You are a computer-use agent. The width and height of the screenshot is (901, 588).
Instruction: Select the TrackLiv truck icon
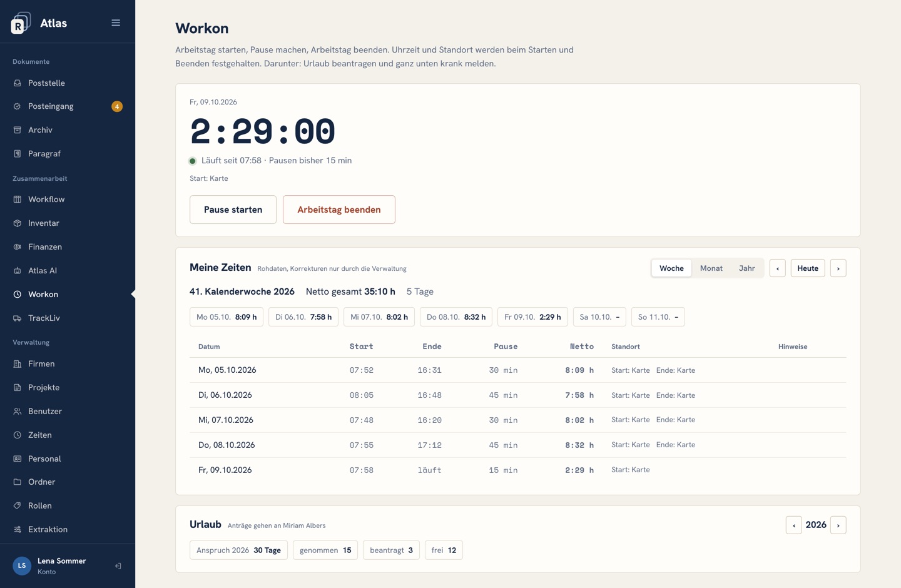(18, 318)
